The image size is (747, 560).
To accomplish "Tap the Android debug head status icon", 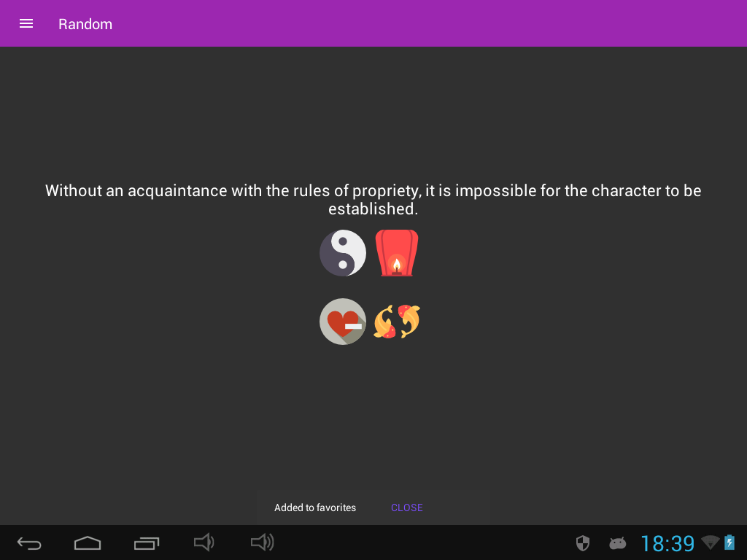I will (x=617, y=542).
